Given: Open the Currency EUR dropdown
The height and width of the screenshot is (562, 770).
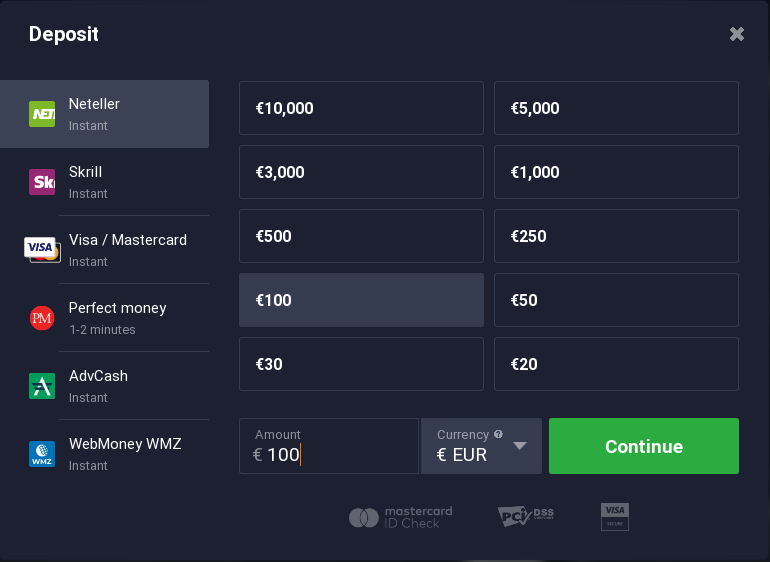Looking at the screenshot, I should point(519,446).
